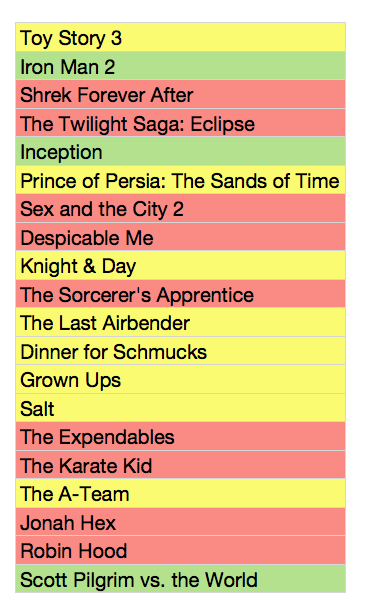Select The Expendables cell
This screenshot has width=378, height=612.
point(180,436)
